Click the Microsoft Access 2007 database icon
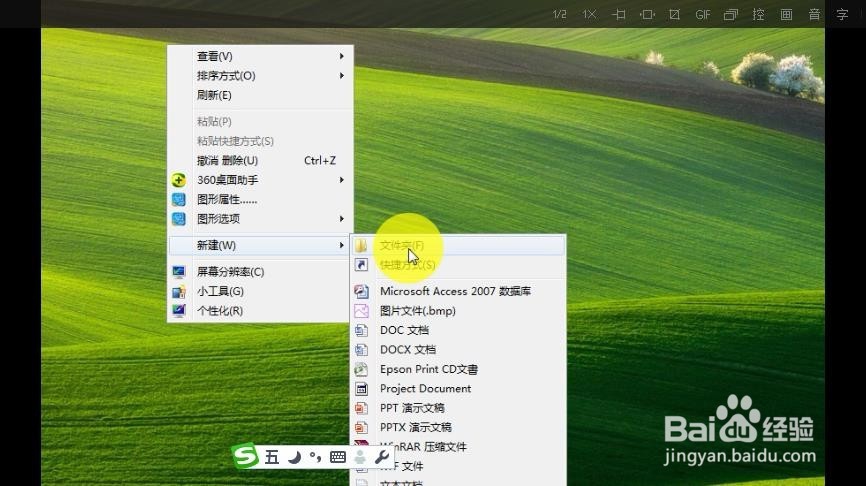The width and height of the screenshot is (866, 486). [361, 291]
